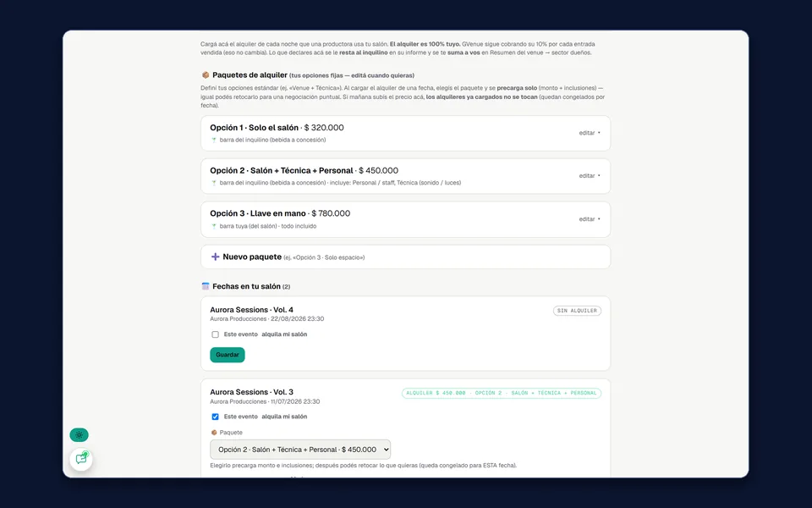Click the 'Aurora Sessions · Vol. 4' event title
This screenshot has height=508, width=812.
click(252, 310)
